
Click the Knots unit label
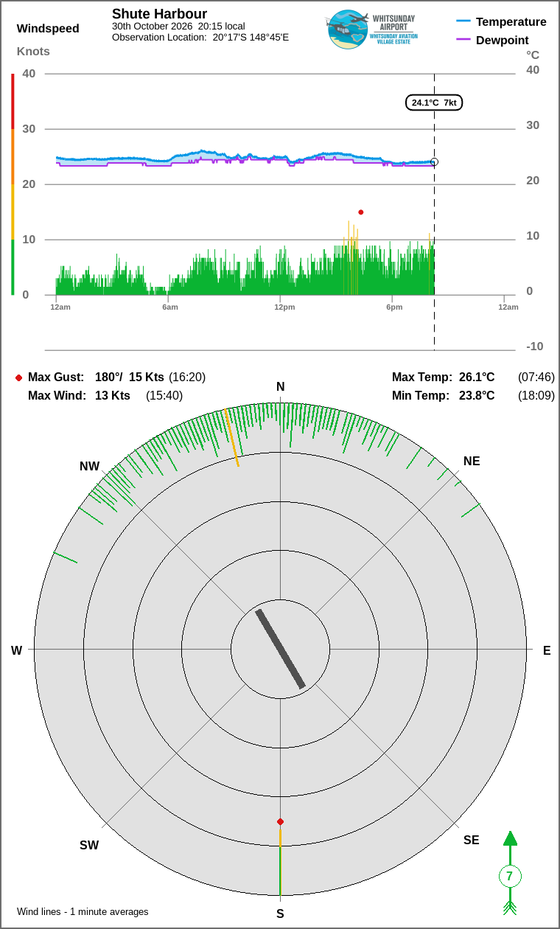click(33, 52)
